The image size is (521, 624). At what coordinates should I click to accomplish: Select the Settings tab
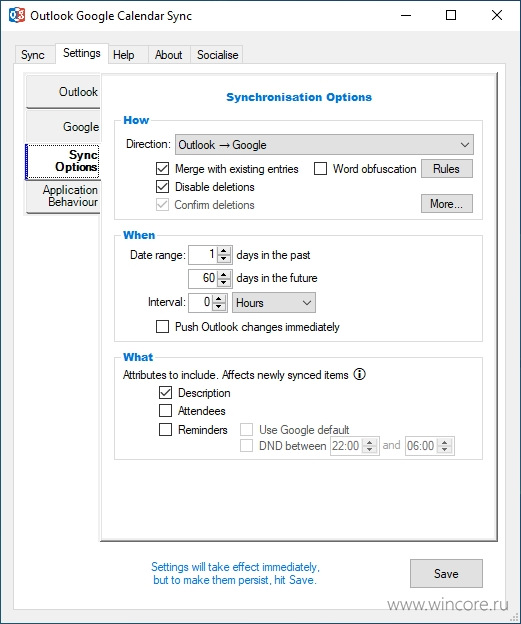click(82, 53)
